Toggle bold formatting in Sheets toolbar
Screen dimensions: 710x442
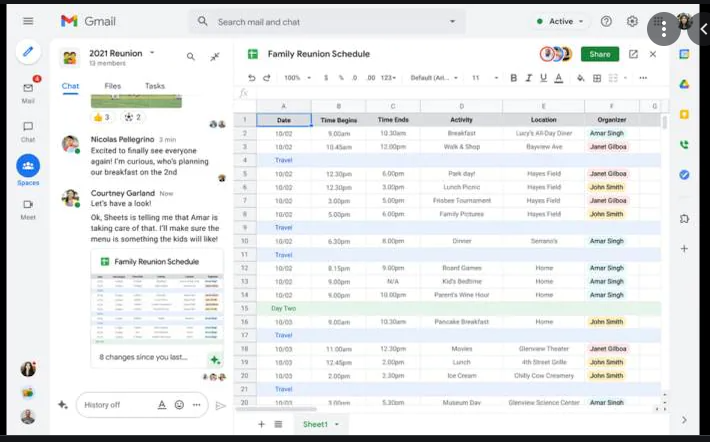(x=514, y=77)
